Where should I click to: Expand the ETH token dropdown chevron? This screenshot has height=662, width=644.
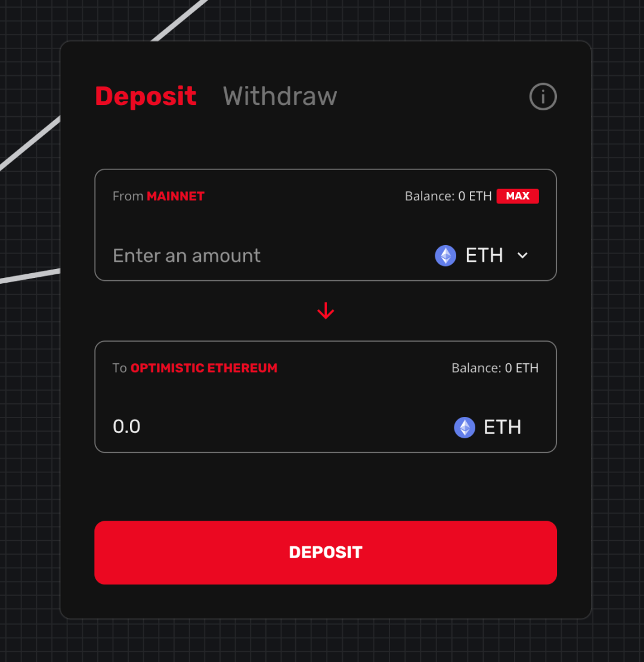522,255
